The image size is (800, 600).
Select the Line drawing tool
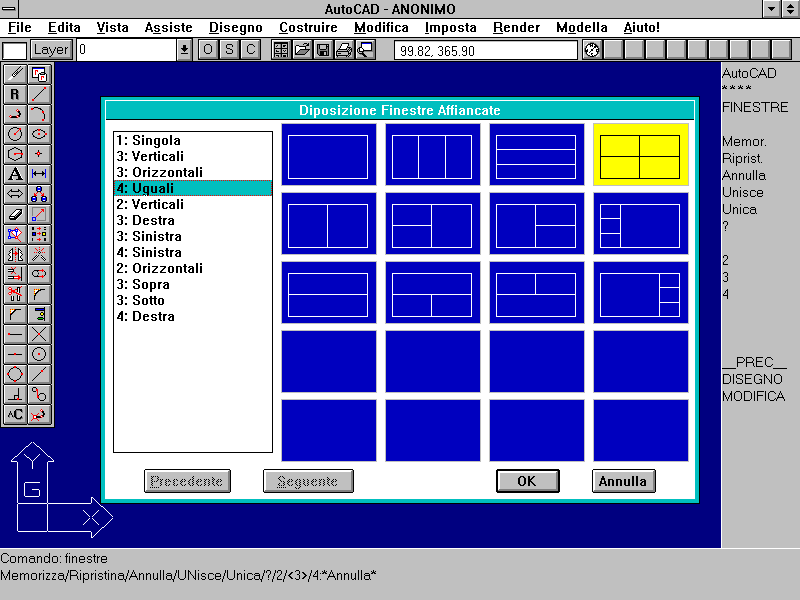[39, 94]
